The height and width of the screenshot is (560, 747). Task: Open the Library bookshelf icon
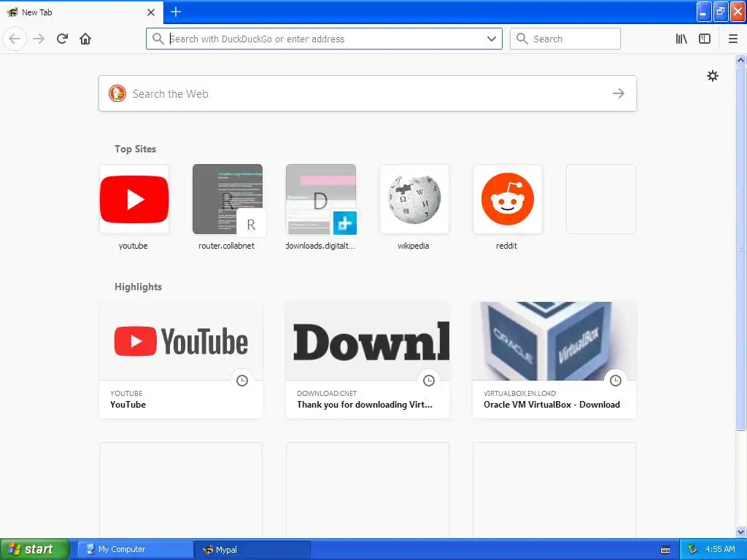tap(682, 39)
